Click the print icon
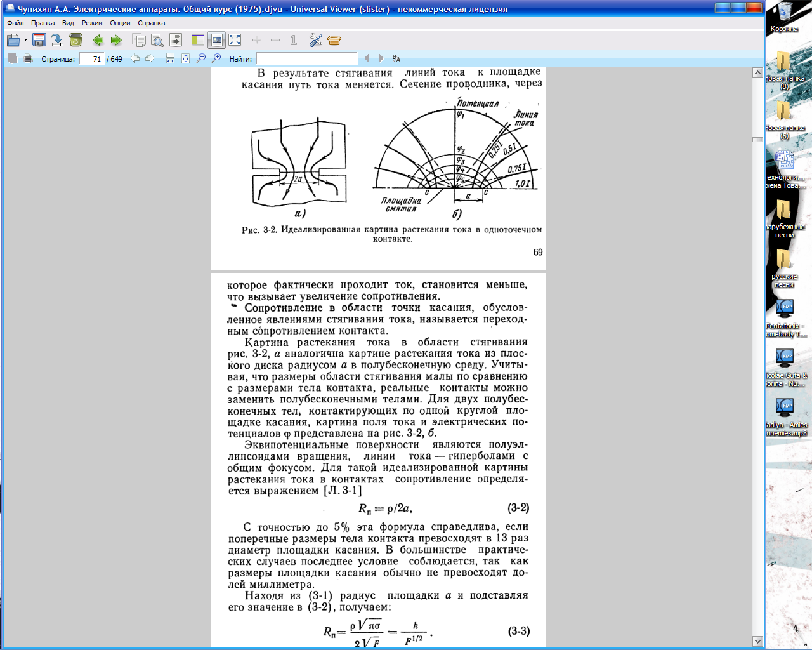The width and height of the screenshot is (812, 650). pos(27,58)
